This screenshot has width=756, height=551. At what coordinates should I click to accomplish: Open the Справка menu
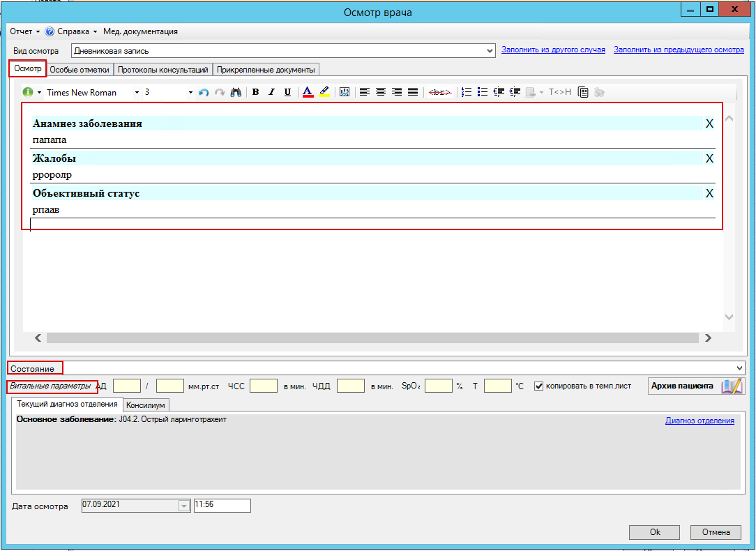point(71,31)
